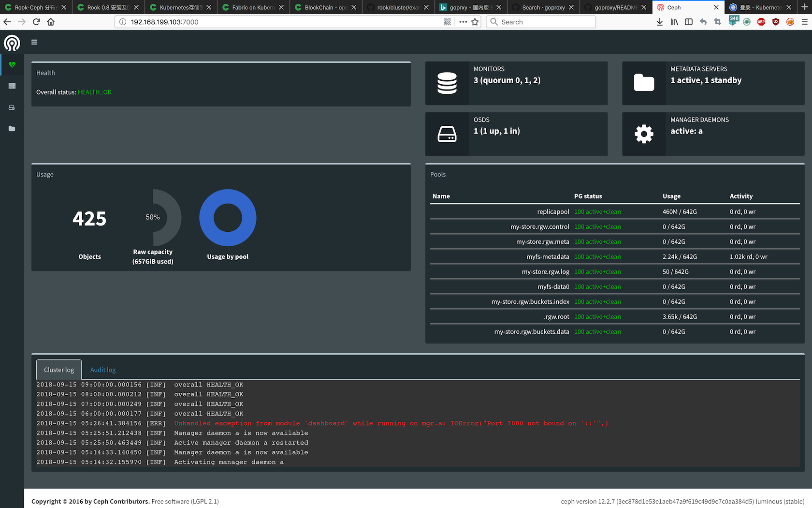Click Active manager daemon a restarted line
The height and width of the screenshot is (508, 812).
click(241, 443)
